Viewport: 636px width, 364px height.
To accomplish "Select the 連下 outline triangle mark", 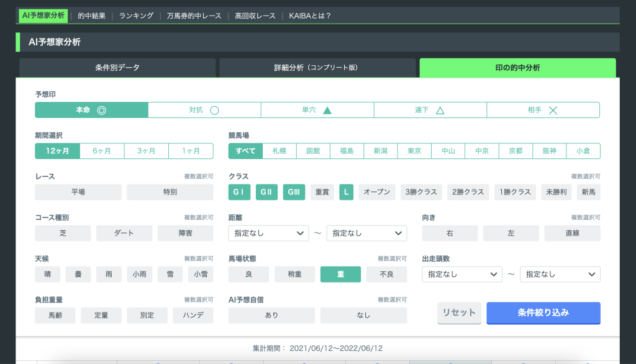I will tap(430, 110).
